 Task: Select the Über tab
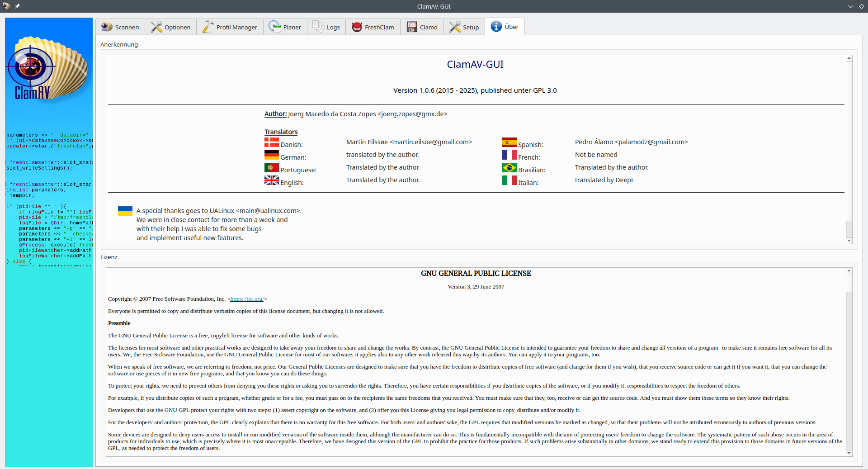point(505,27)
